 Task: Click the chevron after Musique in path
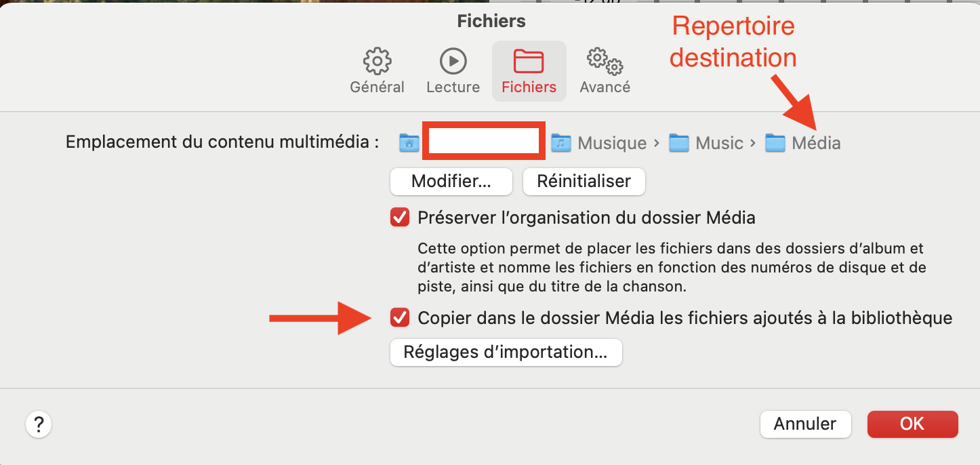click(x=656, y=143)
